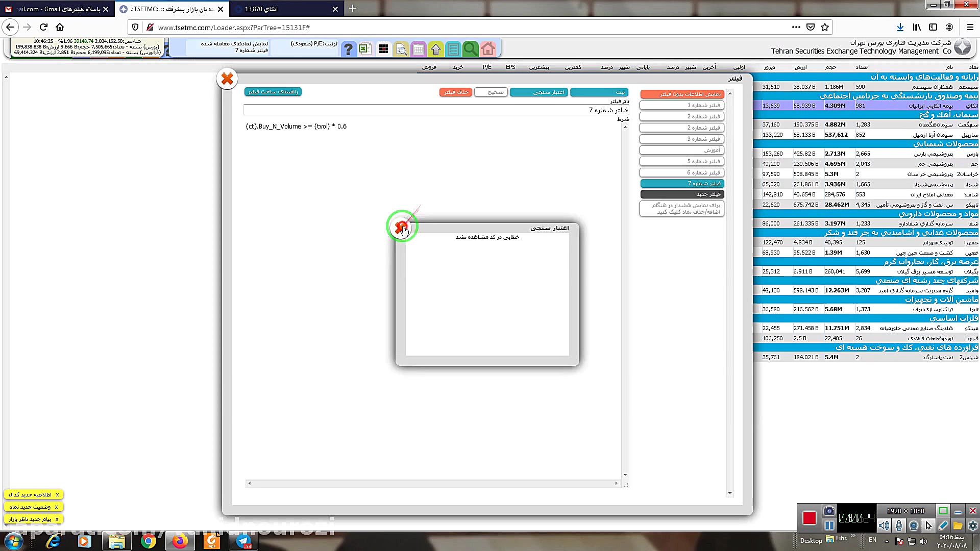Click the حذف فیلتر delete button

coord(455,92)
